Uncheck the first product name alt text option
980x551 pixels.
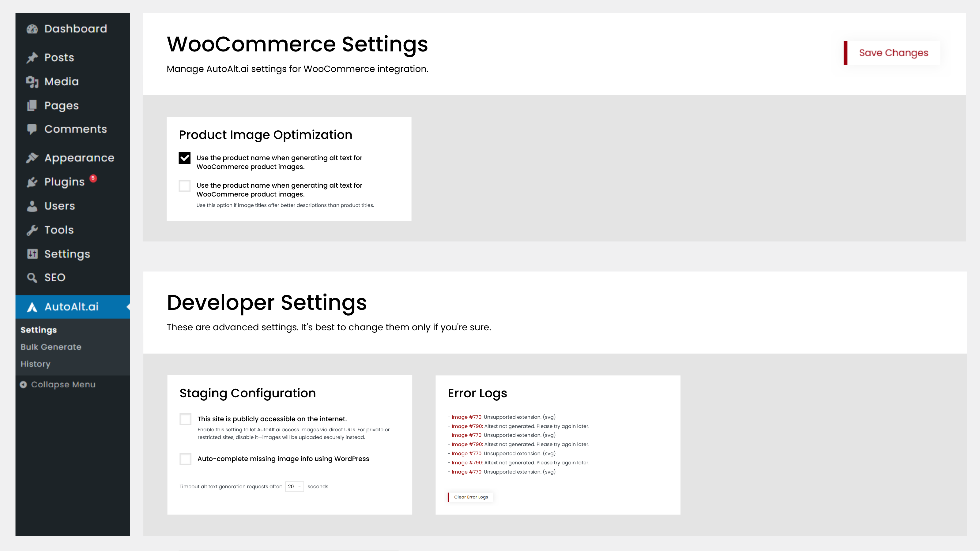[x=184, y=158]
